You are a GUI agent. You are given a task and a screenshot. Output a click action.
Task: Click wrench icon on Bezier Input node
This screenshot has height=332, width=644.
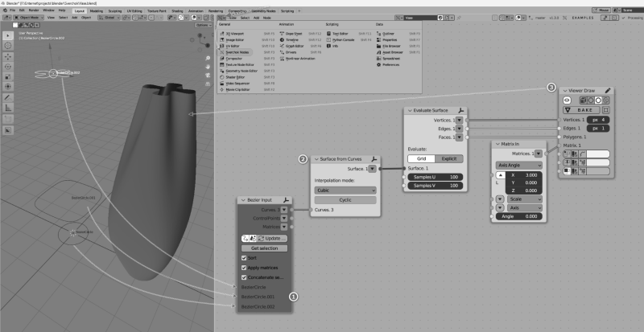pos(287,199)
